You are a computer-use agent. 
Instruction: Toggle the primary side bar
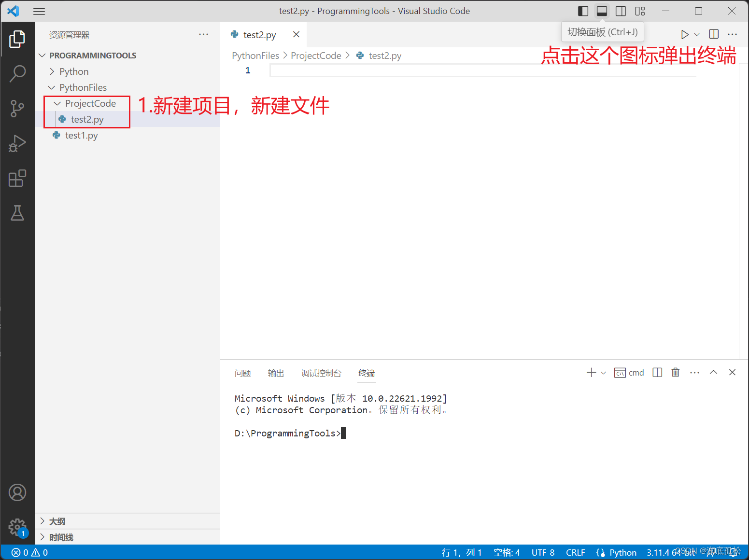583,11
